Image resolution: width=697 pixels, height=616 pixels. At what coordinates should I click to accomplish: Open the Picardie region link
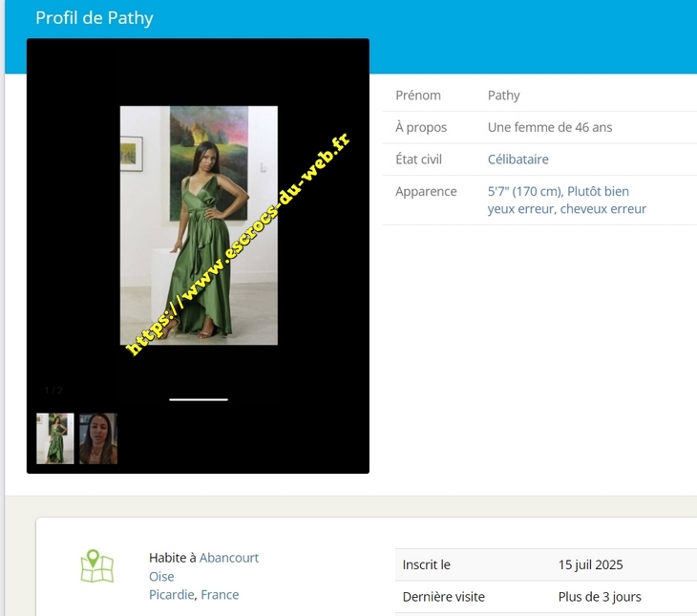[x=172, y=595]
